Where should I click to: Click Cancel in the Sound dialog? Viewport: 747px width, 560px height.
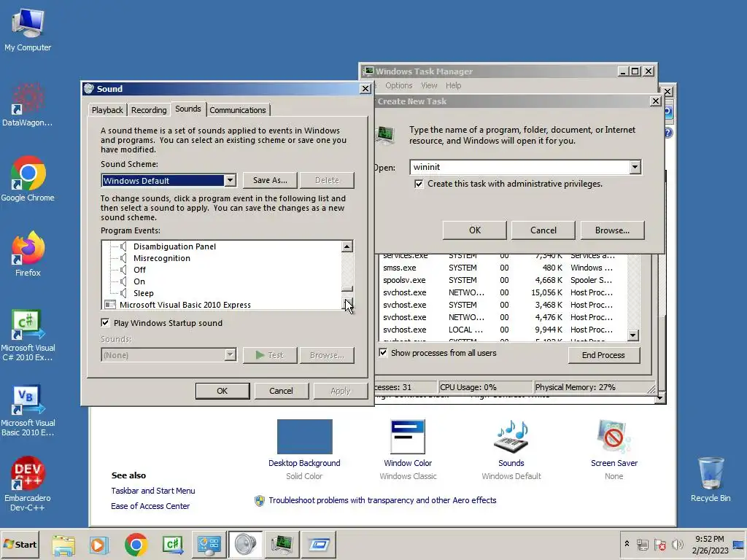point(281,391)
